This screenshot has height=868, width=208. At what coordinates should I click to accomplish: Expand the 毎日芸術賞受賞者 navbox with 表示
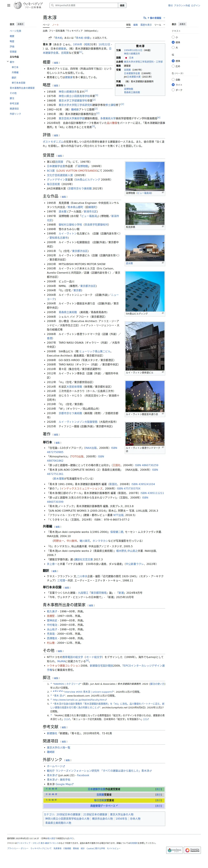(x=158, y=800)
